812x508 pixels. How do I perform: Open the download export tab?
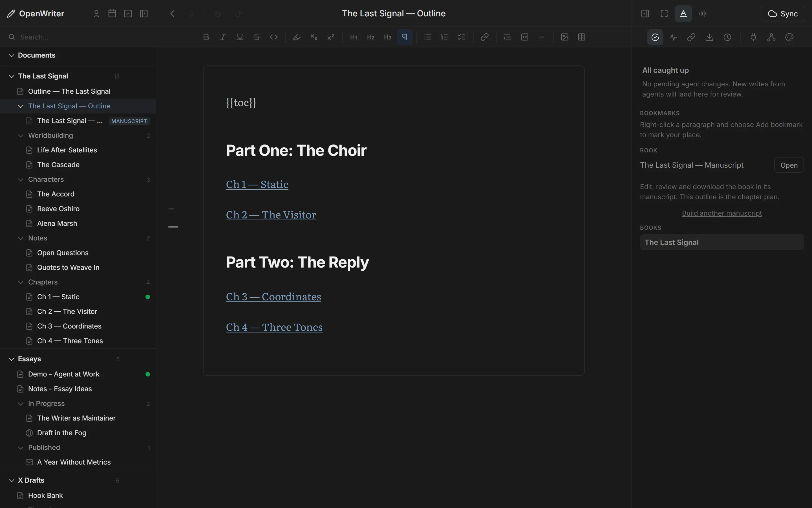709,37
